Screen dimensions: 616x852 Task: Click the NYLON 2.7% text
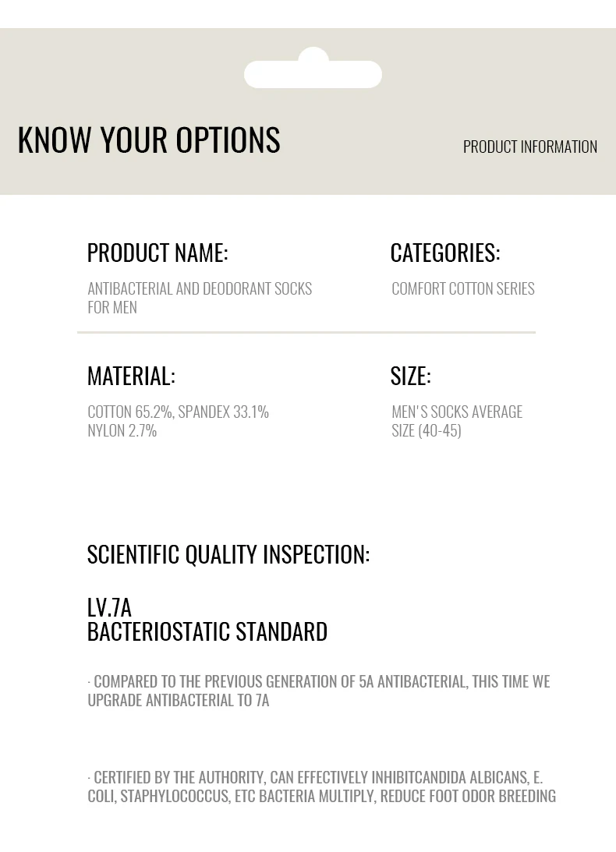[122, 430]
